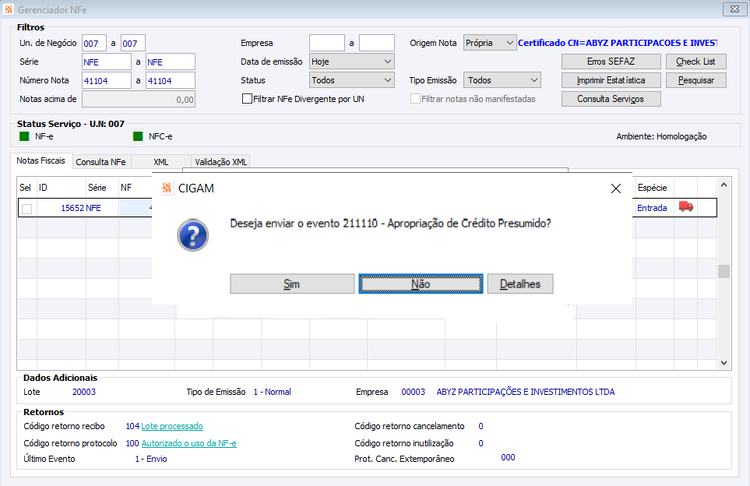Viewport: 750px width, 486px height.
Task: Decline sending event with Não button
Action: tap(420, 284)
